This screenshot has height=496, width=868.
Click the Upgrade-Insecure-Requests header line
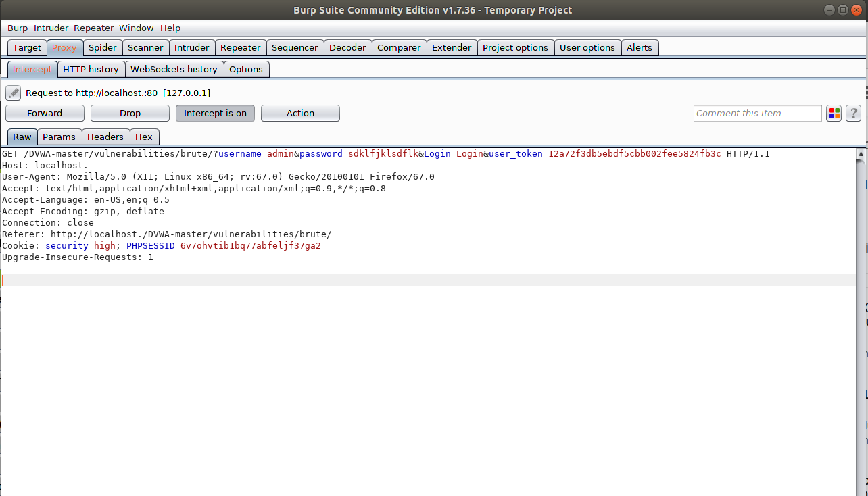click(x=78, y=257)
